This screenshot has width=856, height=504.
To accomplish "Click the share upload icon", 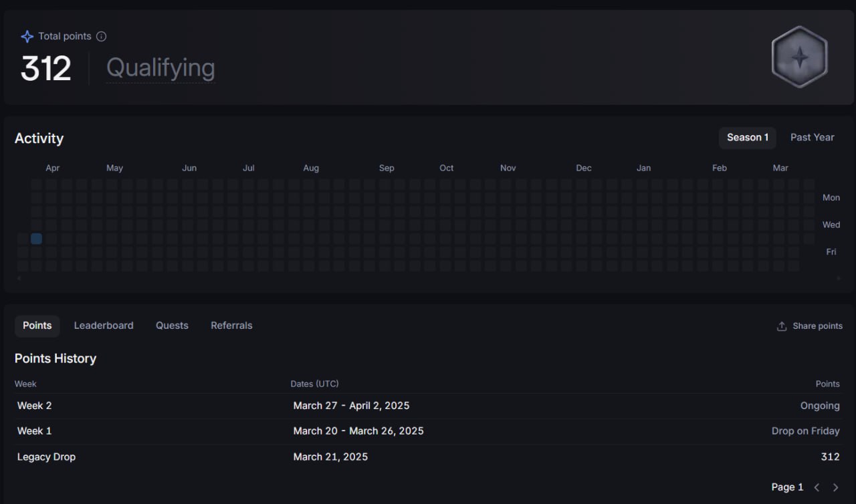I will [781, 326].
